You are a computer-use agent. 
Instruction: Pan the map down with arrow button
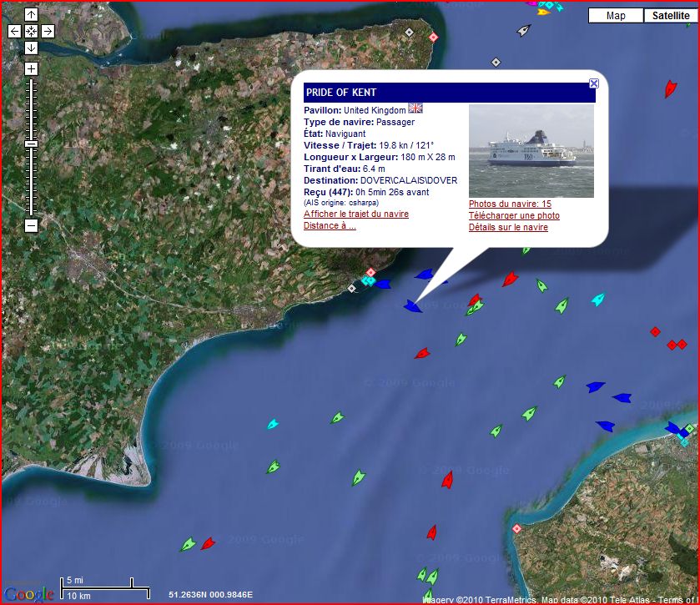coord(31,48)
